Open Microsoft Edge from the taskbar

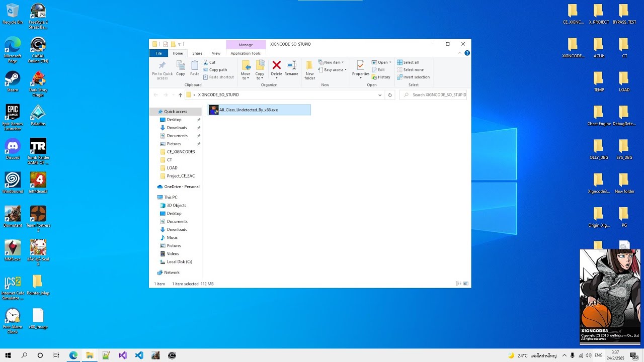coord(73,355)
